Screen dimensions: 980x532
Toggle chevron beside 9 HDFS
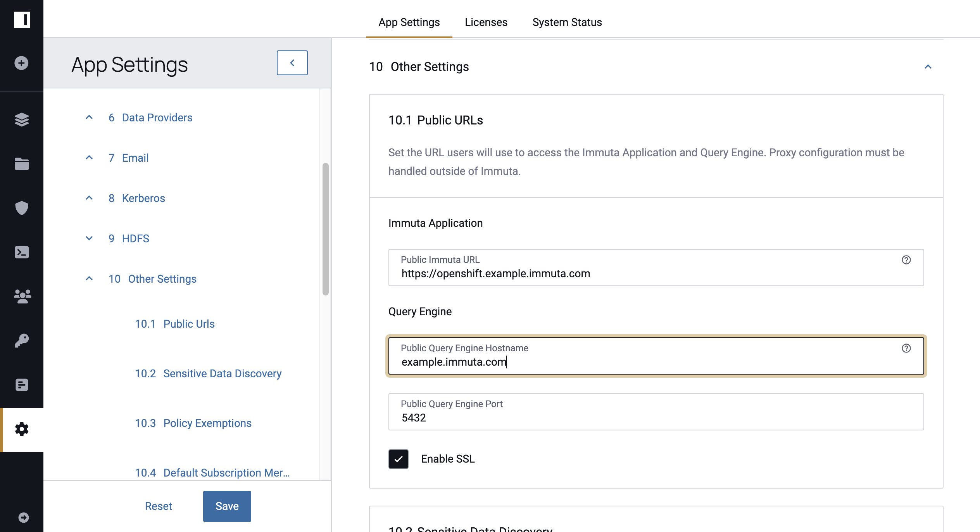(x=89, y=238)
